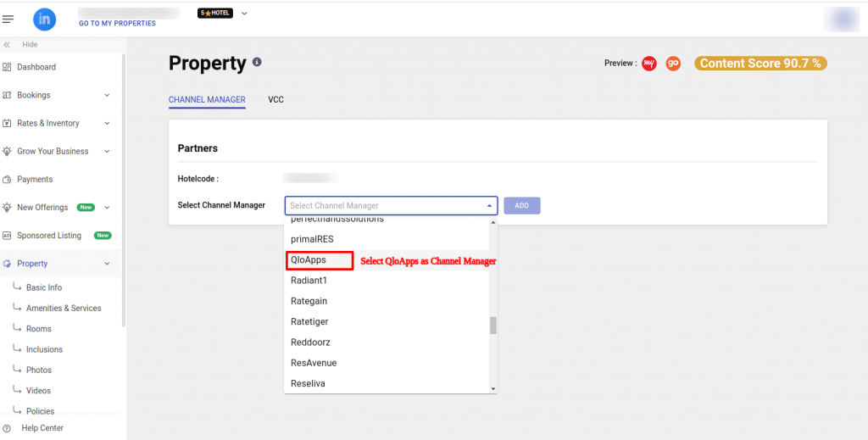Open Videos under Property
Screen dimensions: 868x440
pos(38,391)
